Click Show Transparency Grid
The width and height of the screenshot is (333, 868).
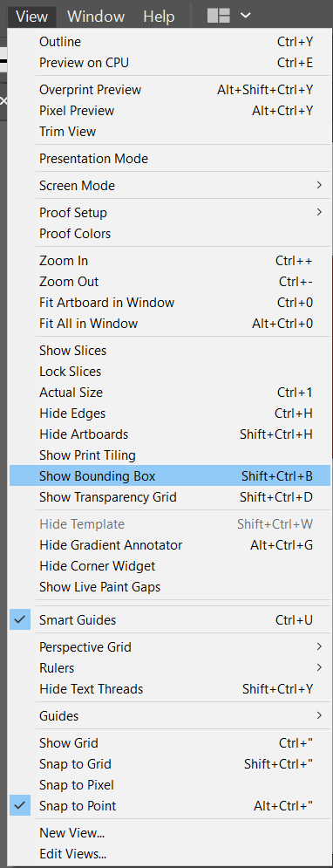click(170, 497)
